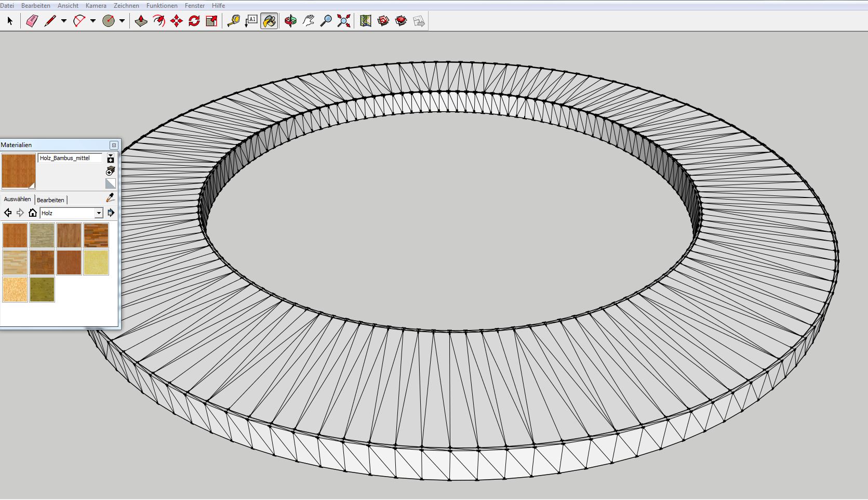Image resolution: width=868 pixels, height=500 pixels.
Task: Activate the Push/Pull tool
Action: pyautogui.click(x=141, y=21)
